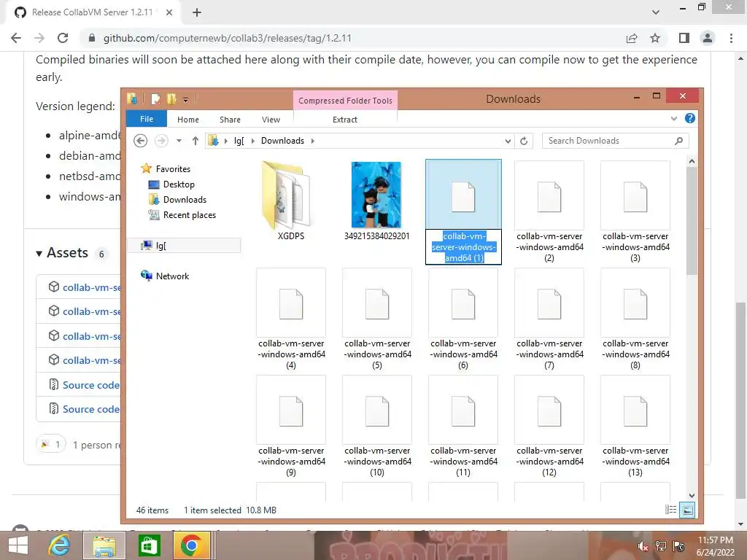Image resolution: width=747 pixels, height=560 pixels.
Task: Click New Folder quick access icon
Action: click(x=171, y=99)
